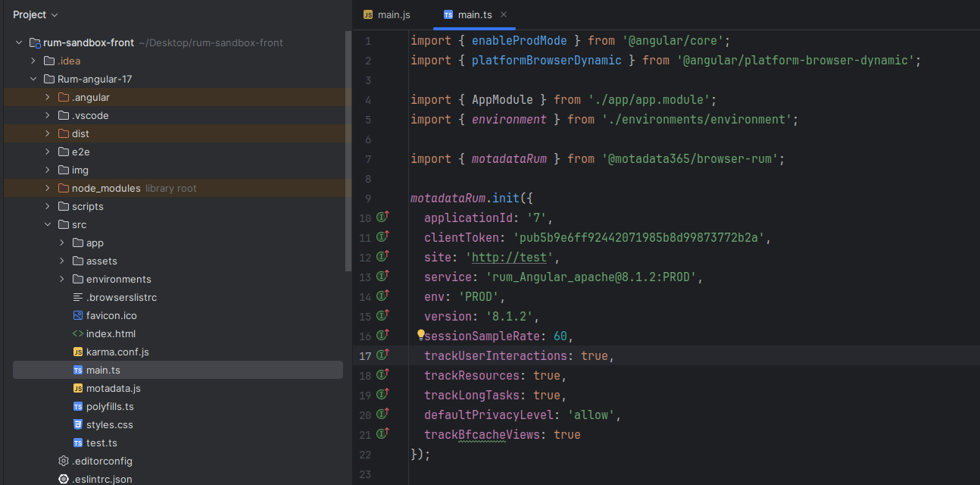Open karma.conf.js from the project tree
The height and width of the screenshot is (485, 980).
tap(117, 352)
